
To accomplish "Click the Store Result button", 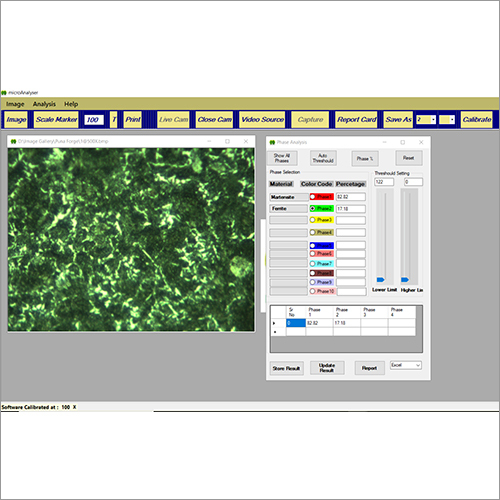I will 286,368.
